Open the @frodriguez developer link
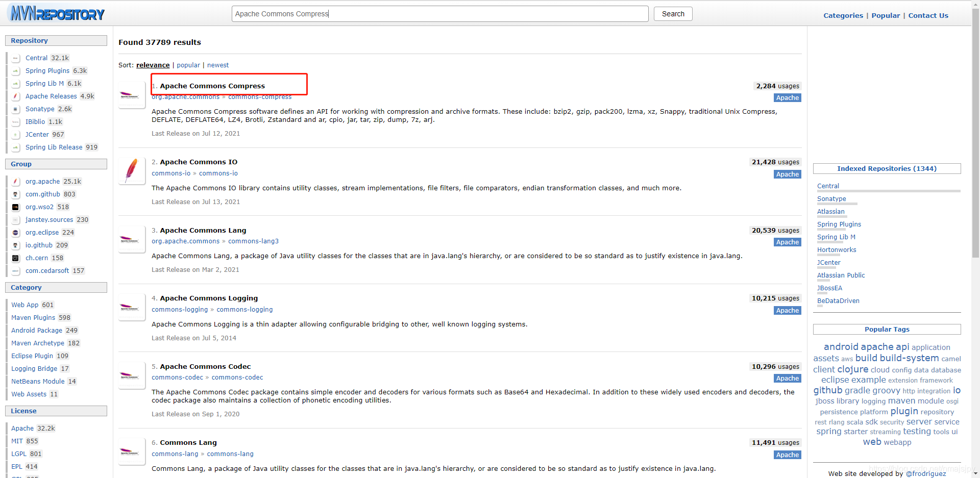The image size is (980, 478). [x=925, y=473]
